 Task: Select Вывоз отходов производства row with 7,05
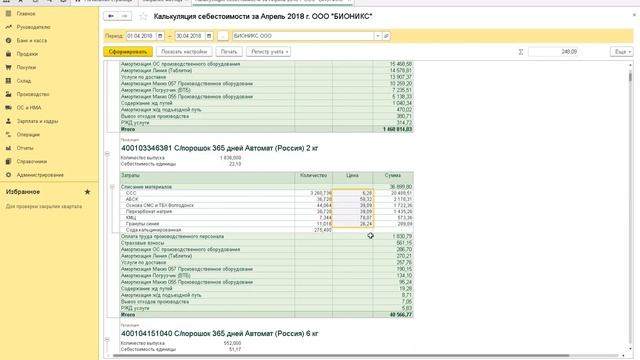(267, 302)
